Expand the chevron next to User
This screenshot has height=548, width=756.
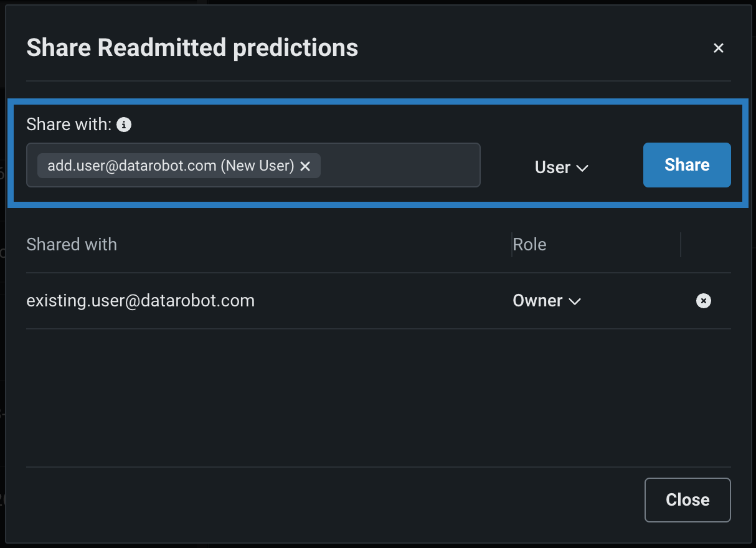click(x=582, y=168)
